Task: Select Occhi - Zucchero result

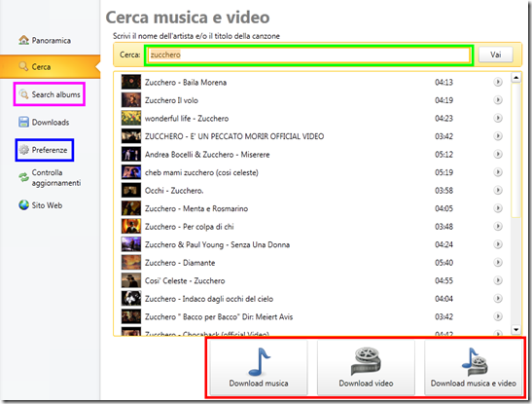Action: click(312, 191)
